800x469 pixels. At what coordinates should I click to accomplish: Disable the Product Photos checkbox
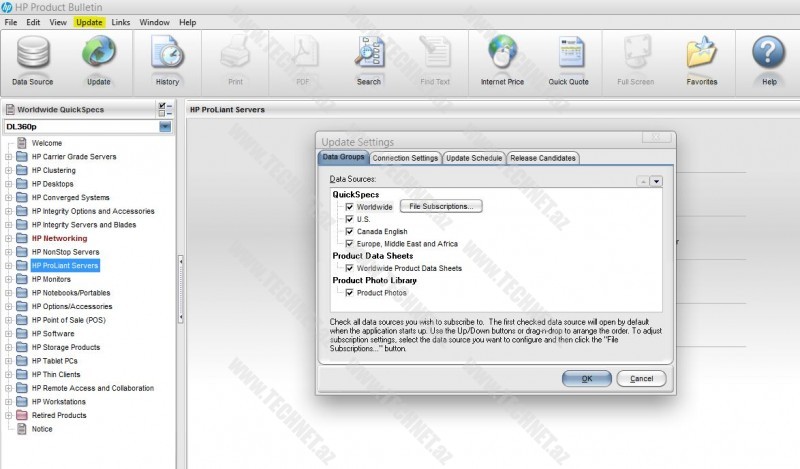[350, 293]
